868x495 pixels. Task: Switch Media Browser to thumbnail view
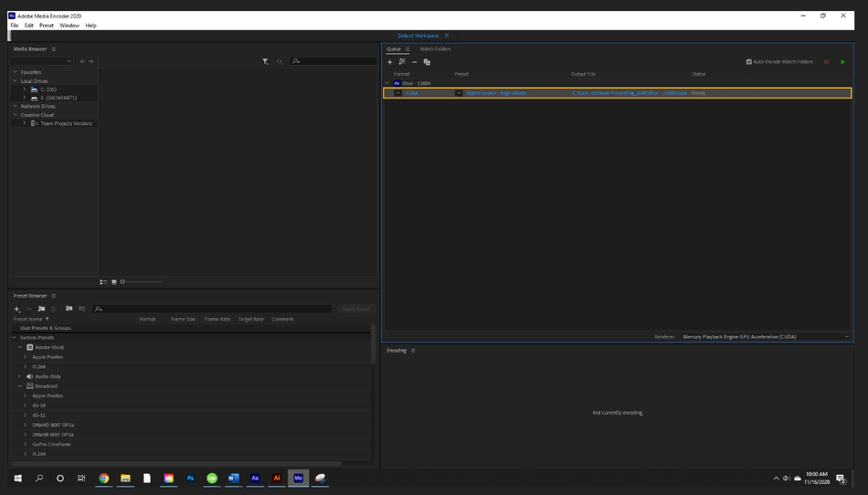coord(114,282)
